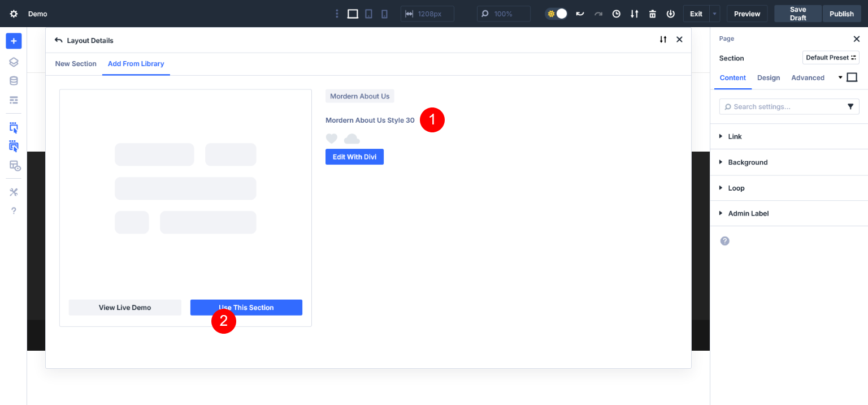Close the Page settings panel
This screenshot has height=405, width=868.
pyautogui.click(x=856, y=39)
